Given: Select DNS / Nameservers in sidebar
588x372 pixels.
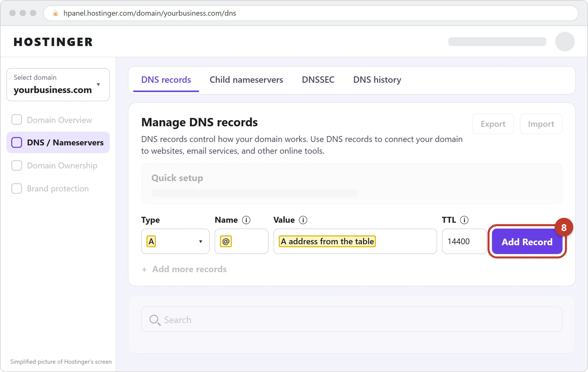Looking at the screenshot, I should point(58,142).
